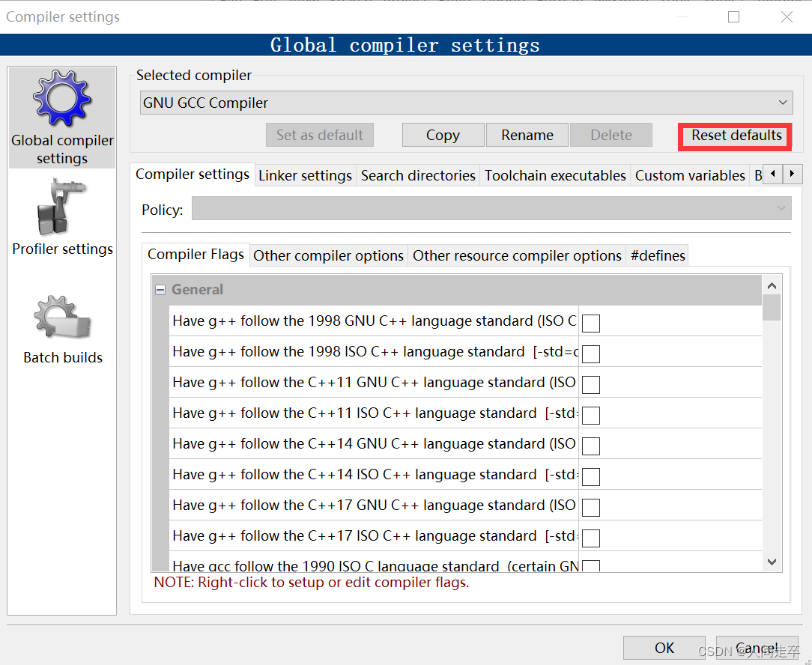812x665 pixels.
Task: Open Profiler settings caliper icon
Action: pos(61,207)
